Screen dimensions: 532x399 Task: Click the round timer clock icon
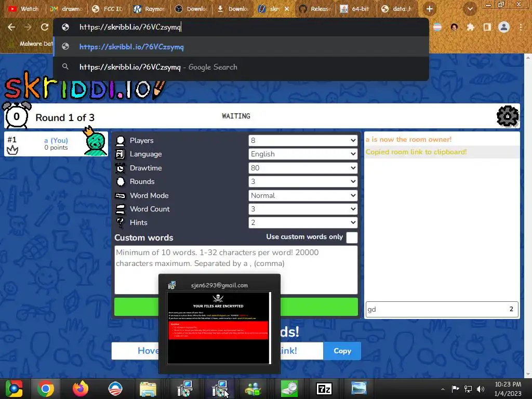click(x=17, y=115)
